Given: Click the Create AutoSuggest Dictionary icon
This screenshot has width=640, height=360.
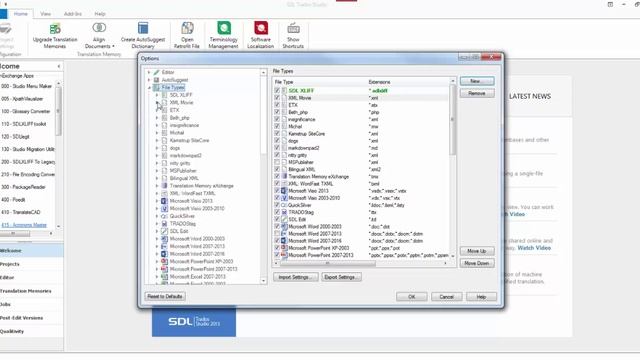Looking at the screenshot, I should (x=143, y=28).
